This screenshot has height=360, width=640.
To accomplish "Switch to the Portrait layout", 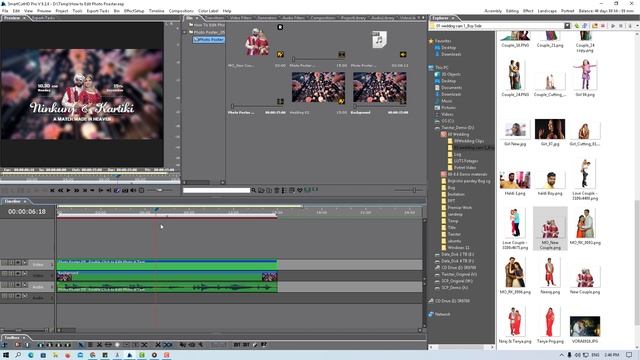I will point(567,11).
